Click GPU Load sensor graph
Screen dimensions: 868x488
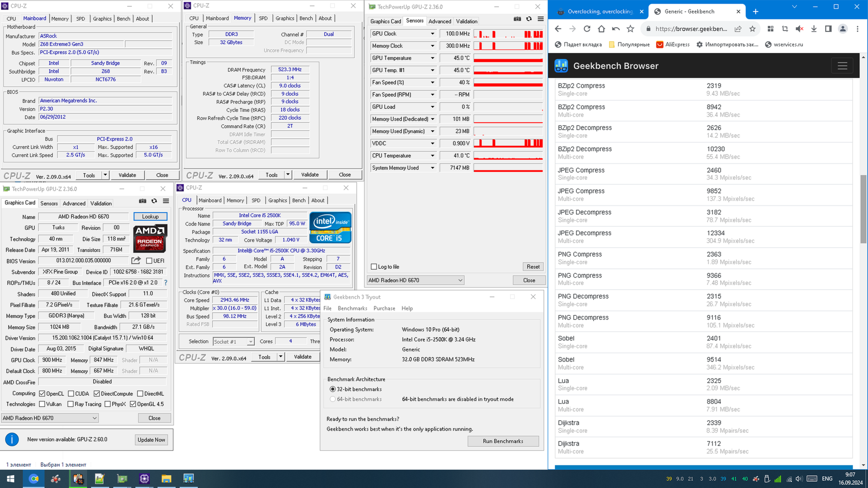tap(508, 107)
